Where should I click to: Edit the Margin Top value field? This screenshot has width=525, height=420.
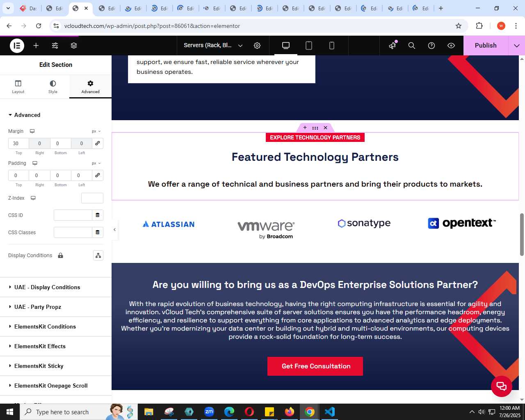point(18,144)
